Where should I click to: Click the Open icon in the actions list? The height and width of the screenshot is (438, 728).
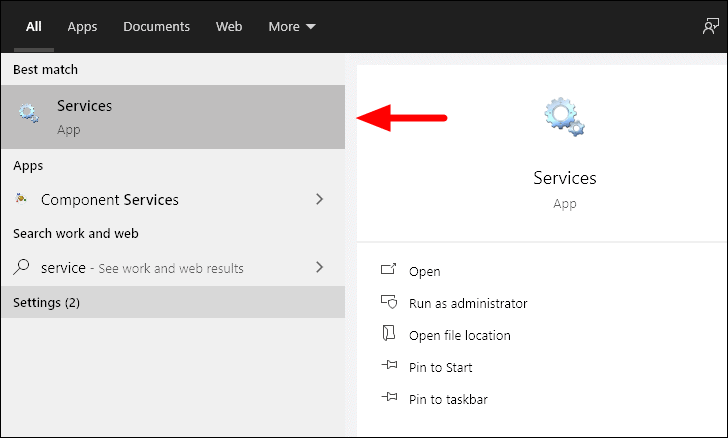pos(389,269)
